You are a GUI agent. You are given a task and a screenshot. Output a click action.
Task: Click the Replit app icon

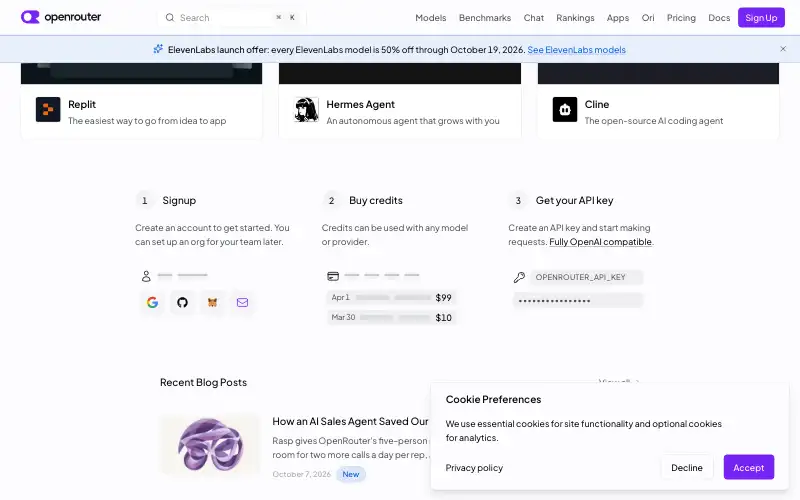48,110
